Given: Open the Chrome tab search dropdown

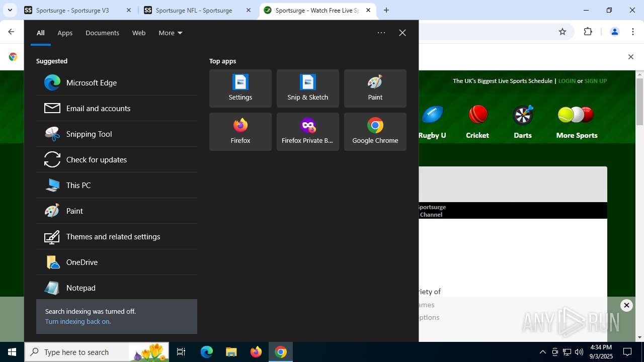Looking at the screenshot, I should click(x=10, y=10).
